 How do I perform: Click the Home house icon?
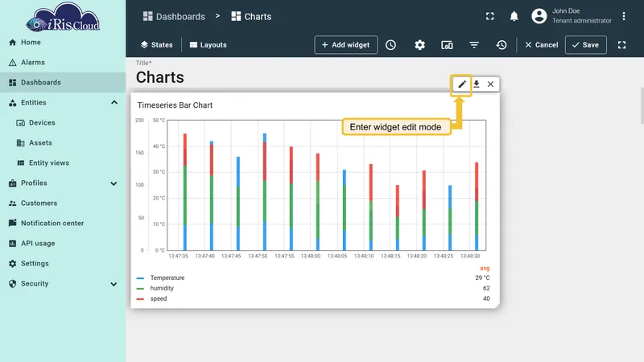pyautogui.click(x=12, y=43)
